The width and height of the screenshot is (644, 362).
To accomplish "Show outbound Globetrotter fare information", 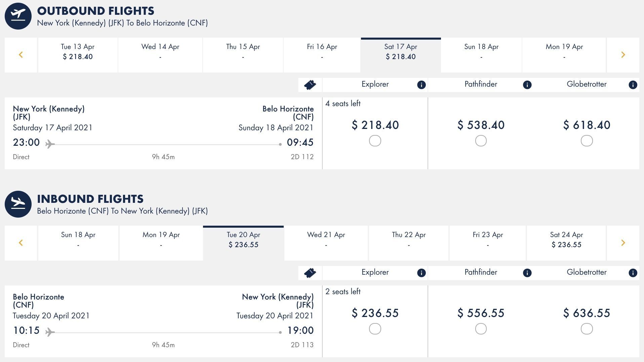I will point(633,85).
